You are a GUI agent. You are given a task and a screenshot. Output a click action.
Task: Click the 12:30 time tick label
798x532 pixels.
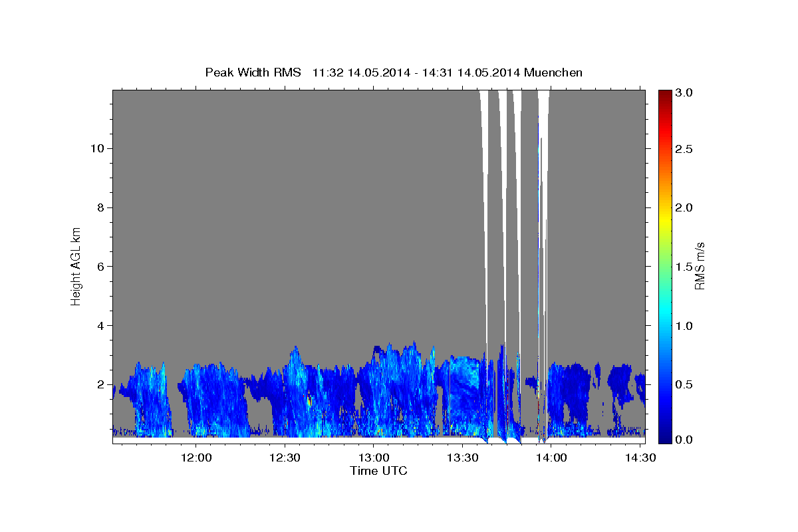tap(285, 458)
